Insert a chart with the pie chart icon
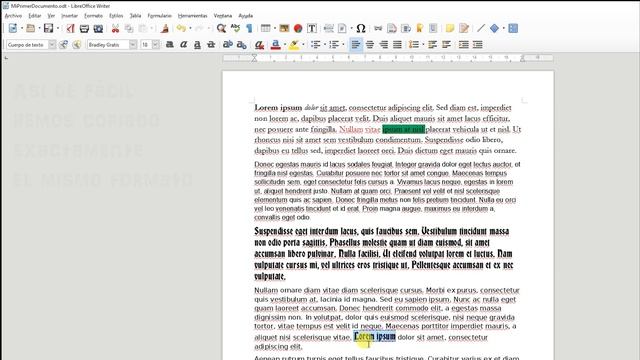 [x=298, y=28]
